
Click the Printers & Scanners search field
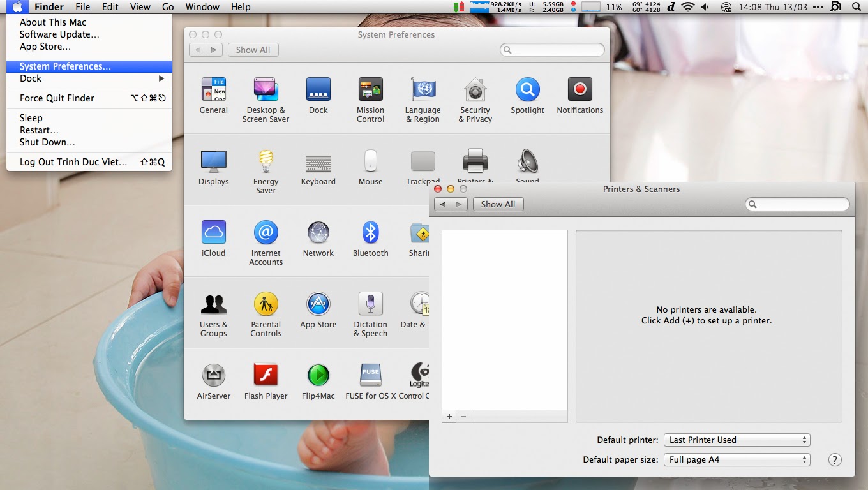click(797, 204)
